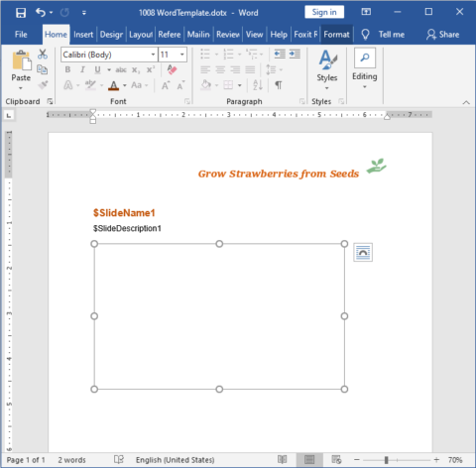Toggle Superscript formatting
This screenshot has height=468, width=476.
coord(151,69)
